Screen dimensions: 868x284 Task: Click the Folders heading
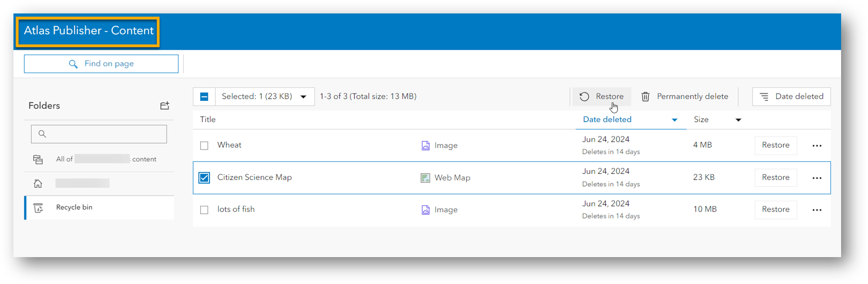pyautogui.click(x=44, y=106)
